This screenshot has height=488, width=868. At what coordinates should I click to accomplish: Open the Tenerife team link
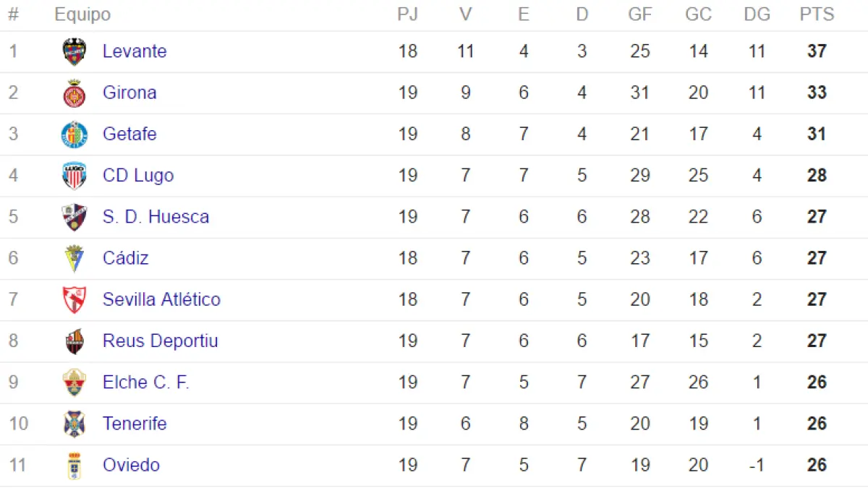click(135, 424)
